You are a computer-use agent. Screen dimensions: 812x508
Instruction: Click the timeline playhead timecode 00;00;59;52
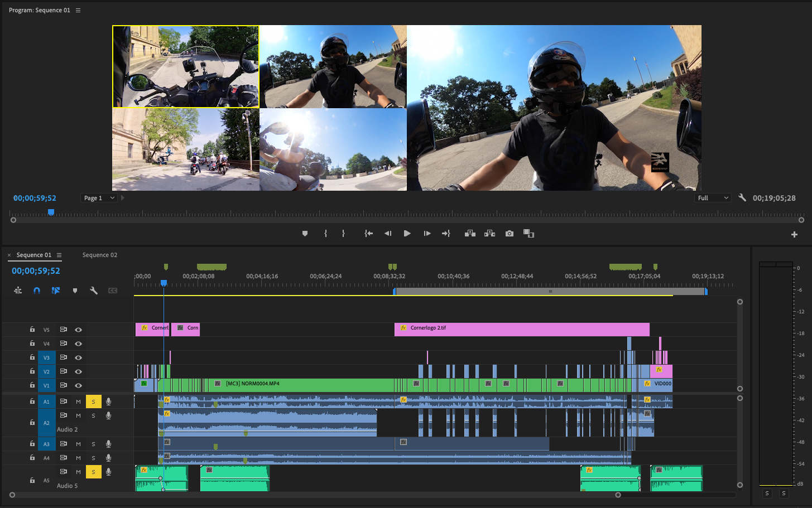coord(36,271)
